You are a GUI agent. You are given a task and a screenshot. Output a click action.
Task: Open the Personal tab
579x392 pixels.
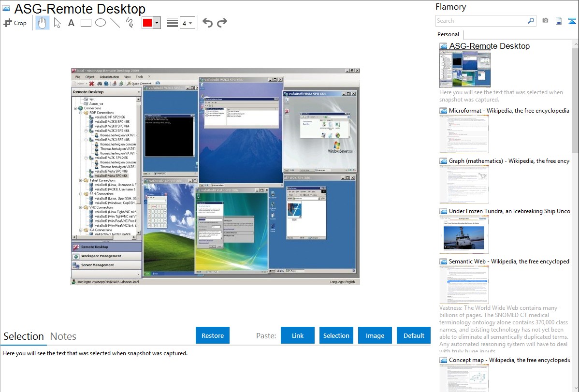pyautogui.click(x=449, y=34)
